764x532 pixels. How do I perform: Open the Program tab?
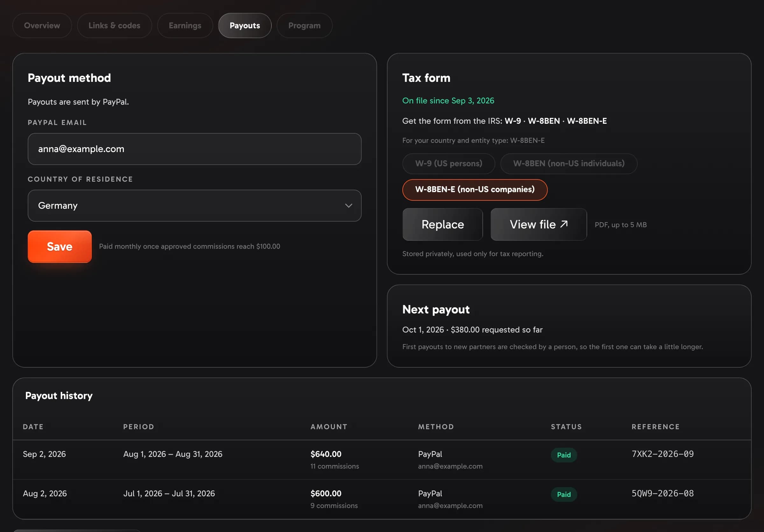tap(304, 25)
